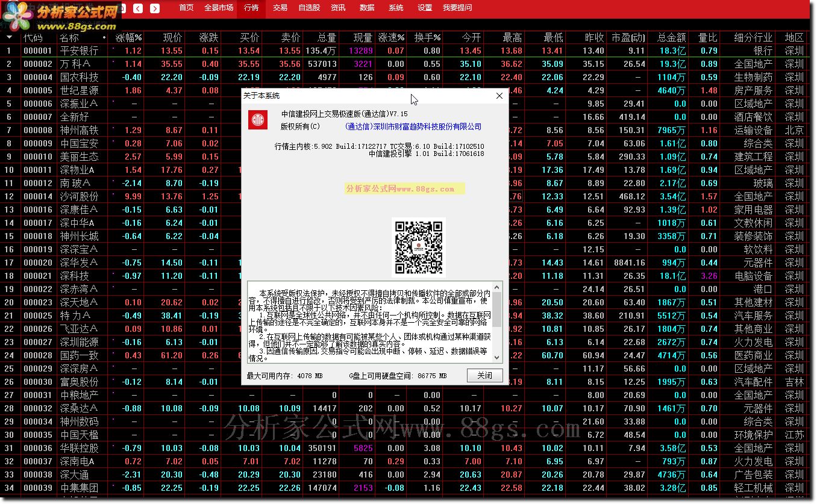Select the 万 科A stock name
This screenshot has height=504, width=817.
click(x=75, y=64)
